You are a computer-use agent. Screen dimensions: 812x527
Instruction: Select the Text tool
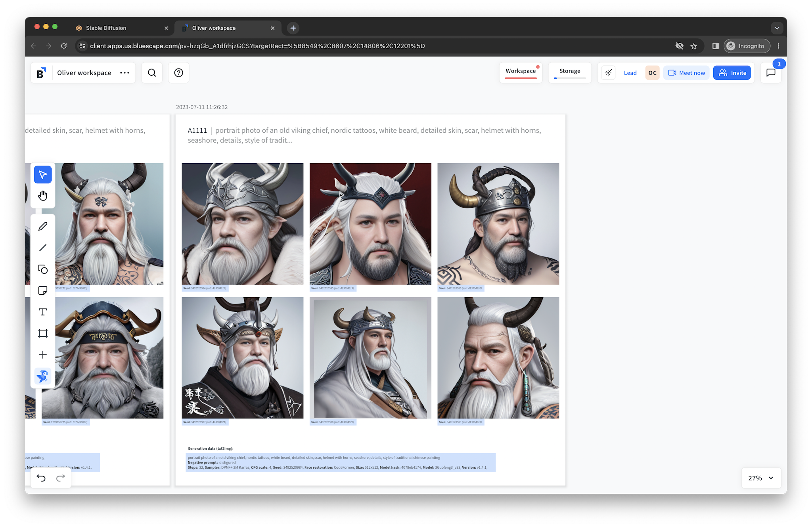(43, 312)
